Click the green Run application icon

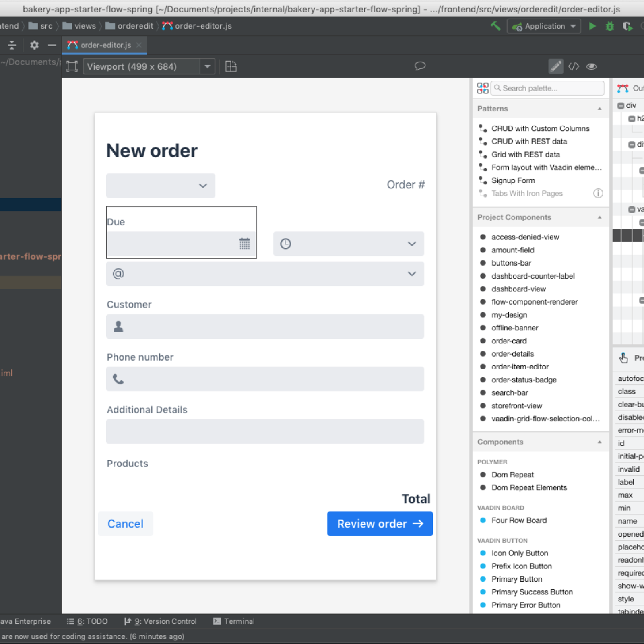[x=592, y=26]
